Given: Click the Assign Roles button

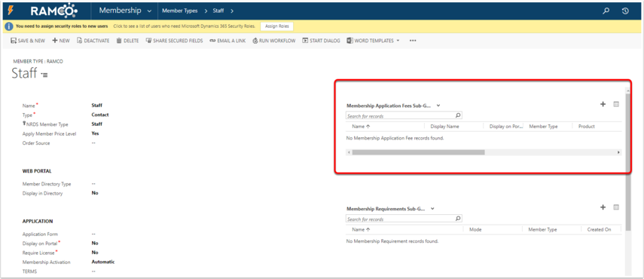Looking at the screenshot, I should tap(277, 26).
